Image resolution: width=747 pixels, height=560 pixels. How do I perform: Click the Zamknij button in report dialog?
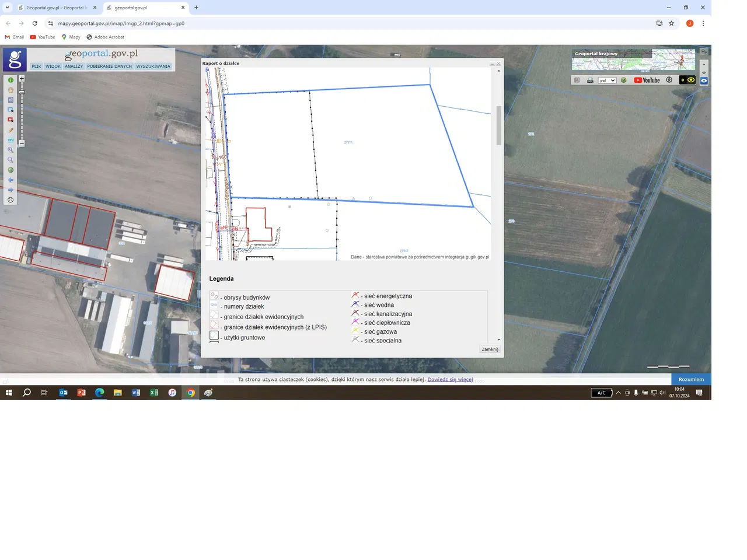click(x=490, y=349)
